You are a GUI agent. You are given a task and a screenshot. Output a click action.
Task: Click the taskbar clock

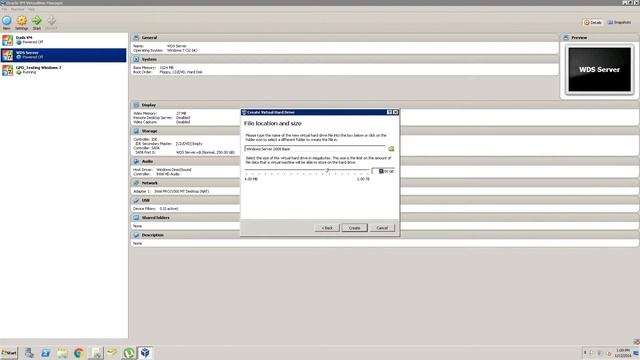(623, 353)
